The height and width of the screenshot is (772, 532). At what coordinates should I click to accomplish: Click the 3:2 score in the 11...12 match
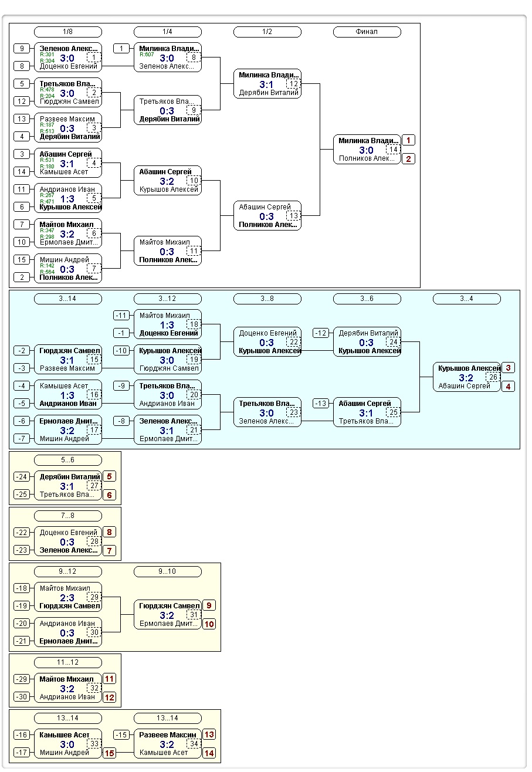click(x=67, y=688)
